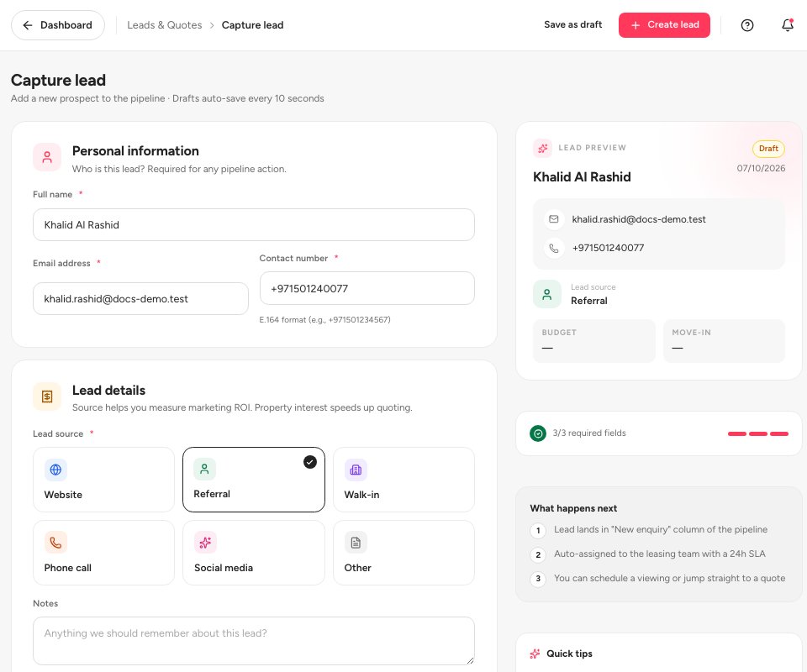Click the Lead details dollar icon
Viewport: 807px width, 672px height.
47,396
